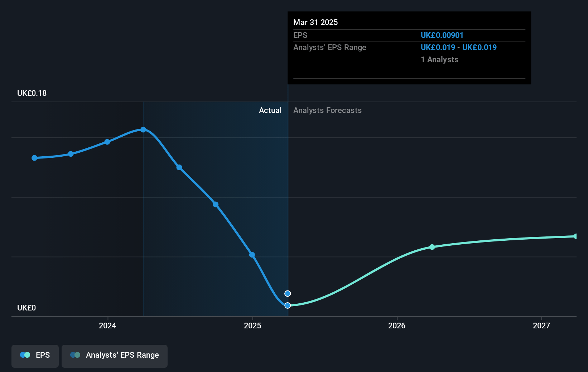Click the 'Mar 31 2025' tooltip date
Image resolution: width=588 pixels, height=372 pixels.
(x=315, y=22)
